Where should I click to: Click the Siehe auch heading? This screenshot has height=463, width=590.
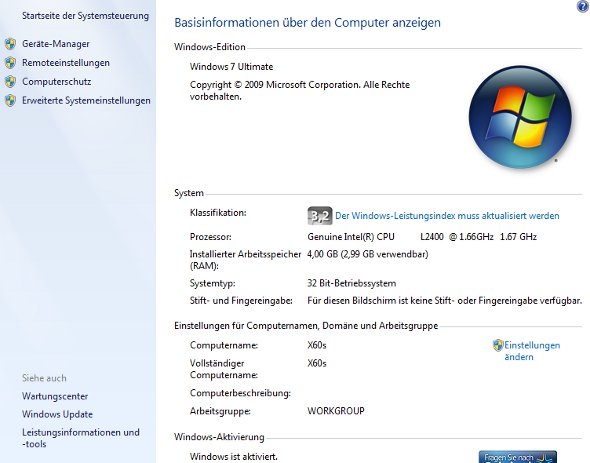pos(44,378)
